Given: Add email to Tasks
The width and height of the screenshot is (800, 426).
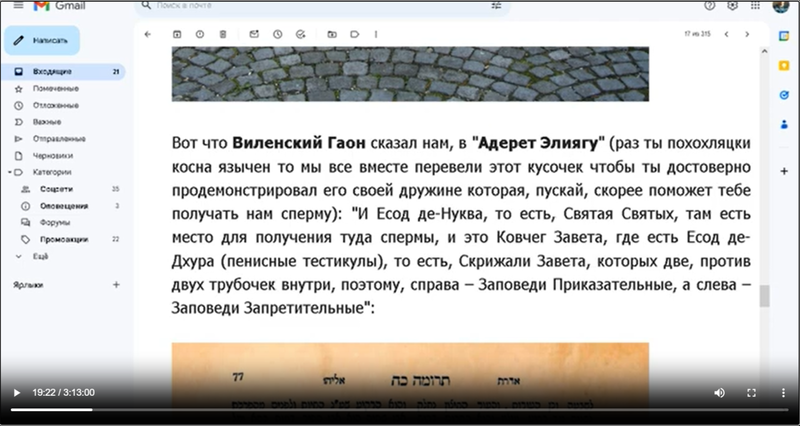Looking at the screenshot, I should (301, 34).
